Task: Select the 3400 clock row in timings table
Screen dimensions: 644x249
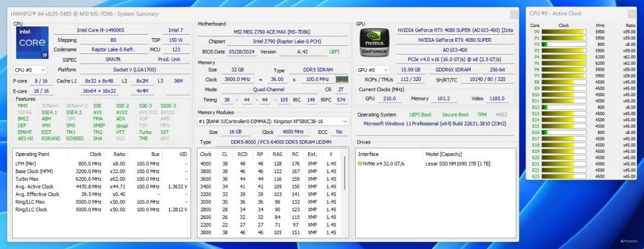Action: (270, 186)
